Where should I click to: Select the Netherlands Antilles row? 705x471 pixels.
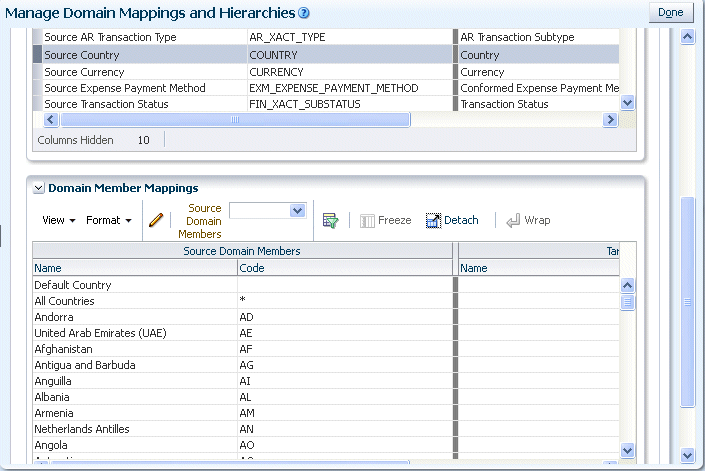[x=326, y=429]
